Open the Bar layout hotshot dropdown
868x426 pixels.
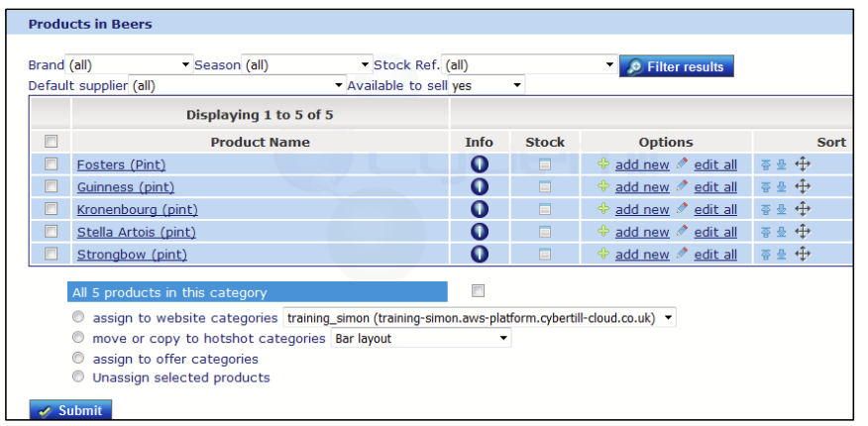(x=421, y=338)
